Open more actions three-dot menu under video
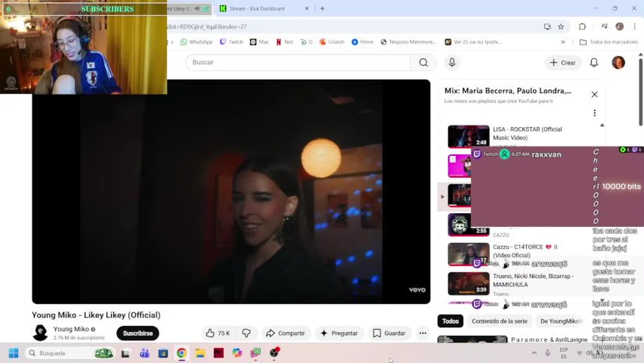The image size is (644, 363). click(x=423, y=333)
